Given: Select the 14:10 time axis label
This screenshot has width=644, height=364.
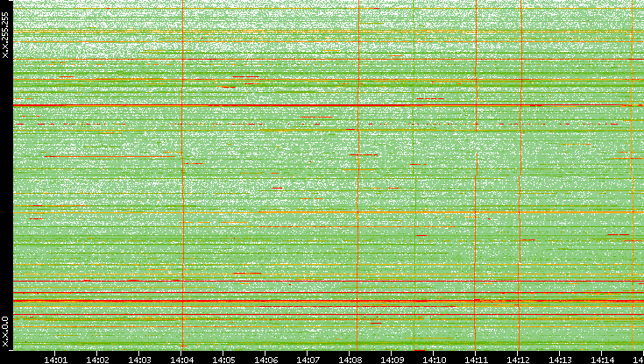Looking at the screenshot, I should (x=434, y=360).
